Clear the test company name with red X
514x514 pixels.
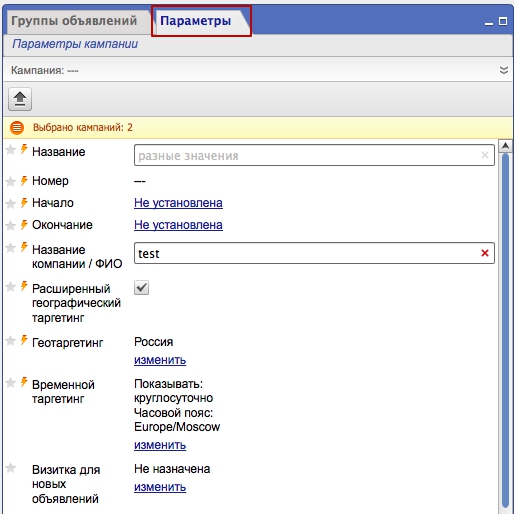[485, 253]
